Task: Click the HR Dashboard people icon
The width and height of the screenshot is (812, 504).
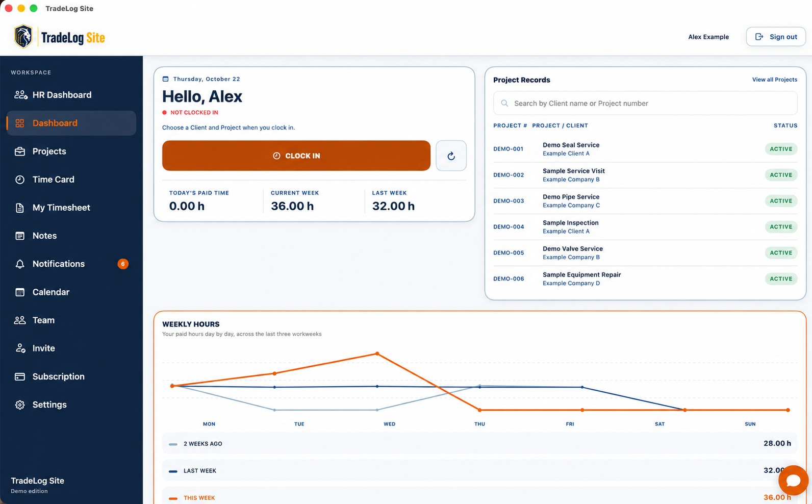Action: tap(20, 95)
